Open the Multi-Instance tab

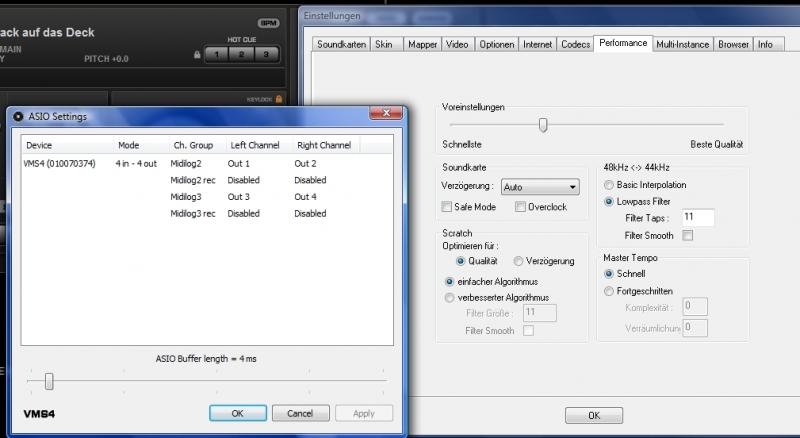click(x=683, y=45)
